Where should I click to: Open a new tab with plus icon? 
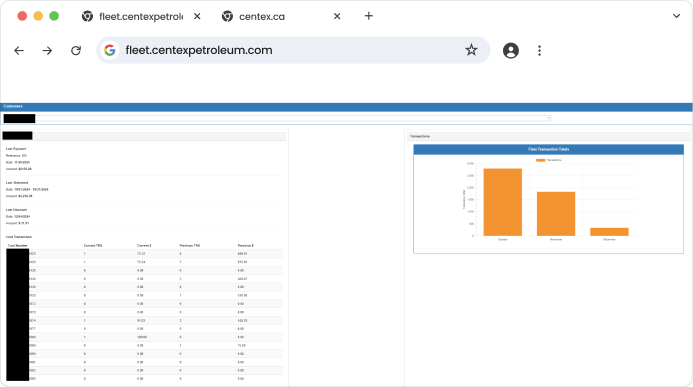tap(369, 16)
